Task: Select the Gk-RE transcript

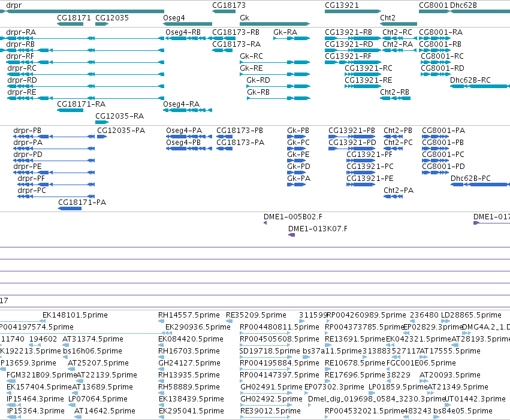Action: pyautogui.click(x=251, y=68)
